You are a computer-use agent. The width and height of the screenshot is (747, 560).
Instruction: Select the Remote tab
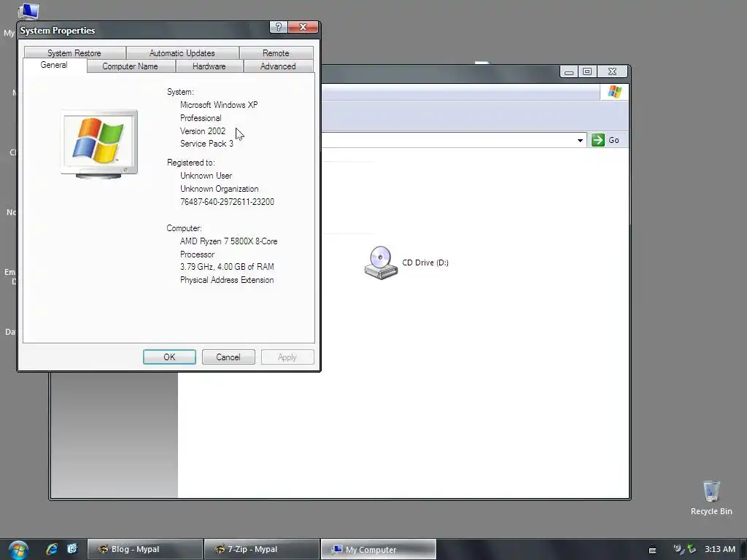pyautogui.click(x=276, y=52)
